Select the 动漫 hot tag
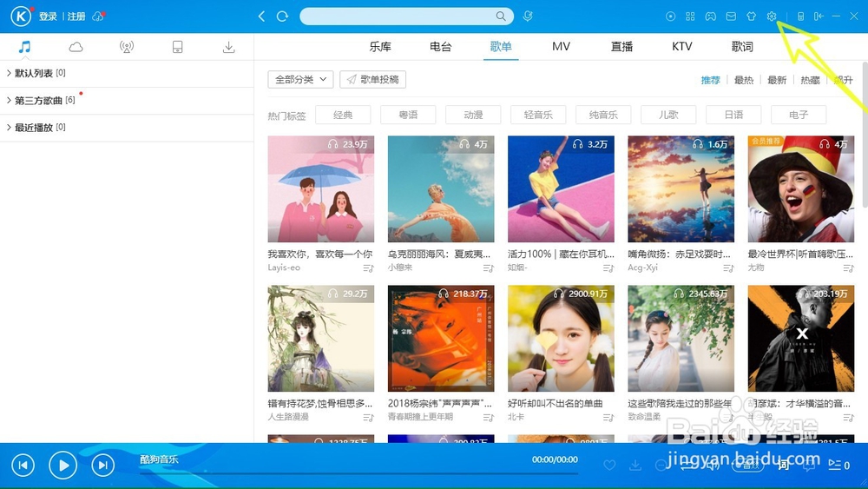Image resolution: width=868 pixels, height=489 pixels. pos(473,115)
